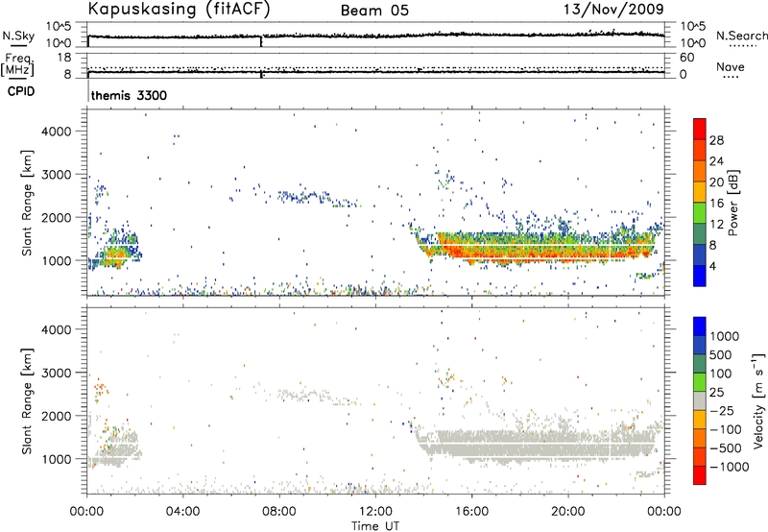
Task: Click the '100' value on Velocity colorbar
Action: [721, 374]
